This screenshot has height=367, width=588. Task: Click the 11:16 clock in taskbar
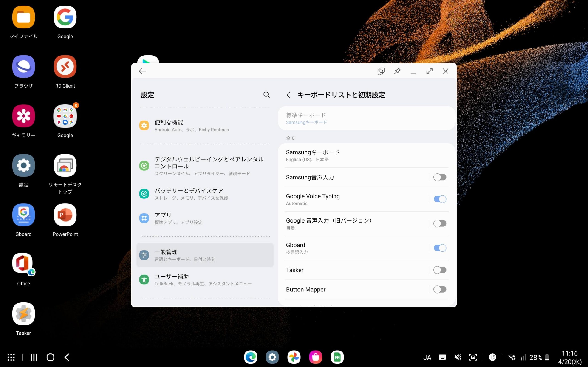tap(570, 353)
